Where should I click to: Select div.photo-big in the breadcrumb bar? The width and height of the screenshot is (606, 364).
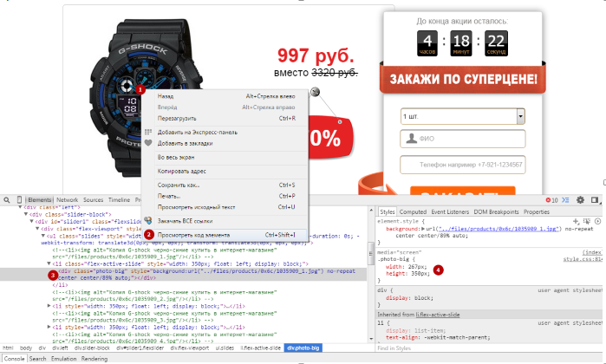click(302, 347)
